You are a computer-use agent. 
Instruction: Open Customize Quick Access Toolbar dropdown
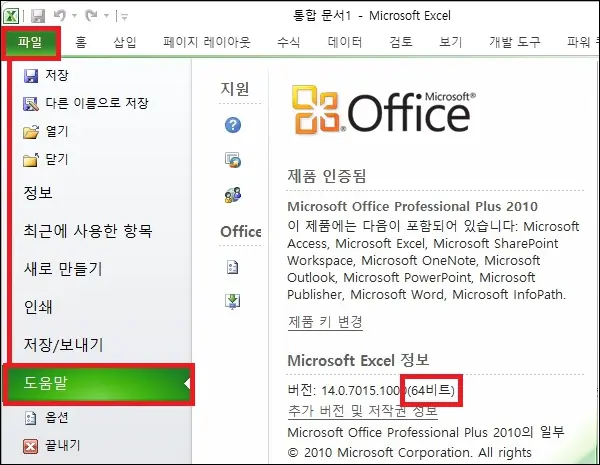[124, 16]
